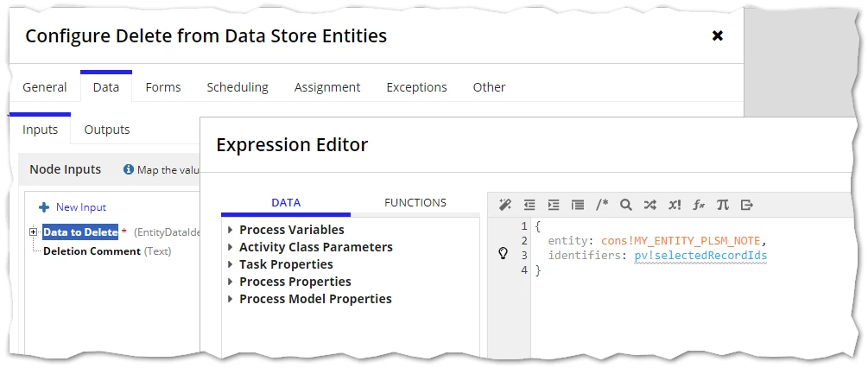Click the info icon near Node Inputs
868x368 pixels.
point(129,169)
